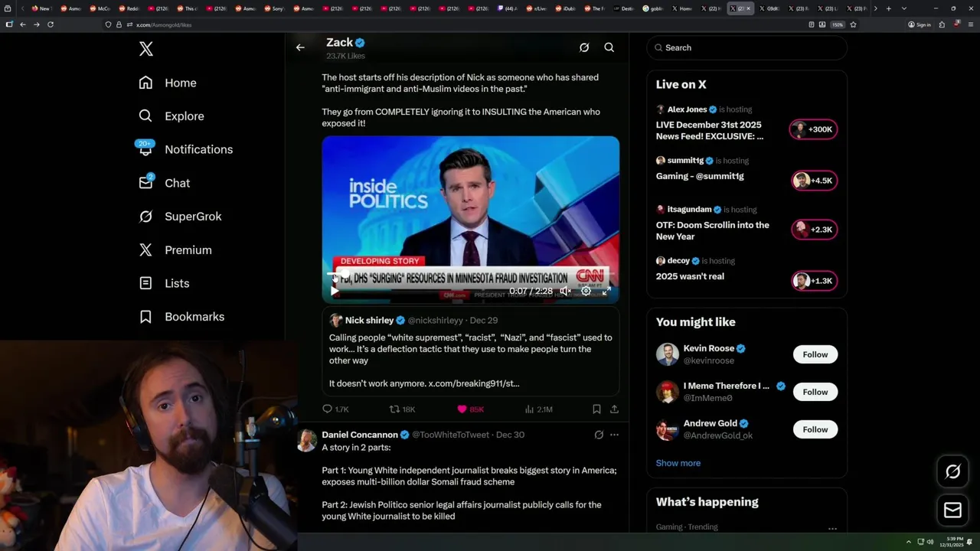
Task: Open Nick shirley's quoted profile name
Action: pyautogui.click(x=369, y=321)
